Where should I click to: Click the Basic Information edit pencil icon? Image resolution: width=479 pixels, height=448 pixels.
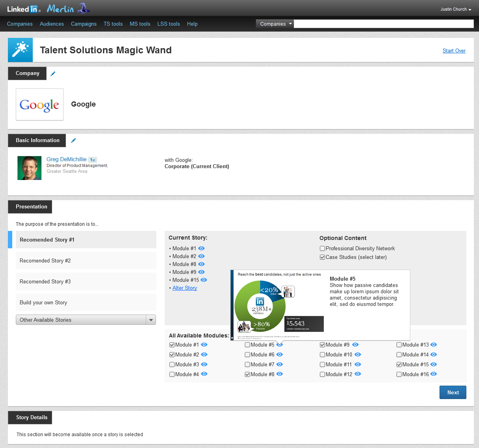click(x=73, y=141)
